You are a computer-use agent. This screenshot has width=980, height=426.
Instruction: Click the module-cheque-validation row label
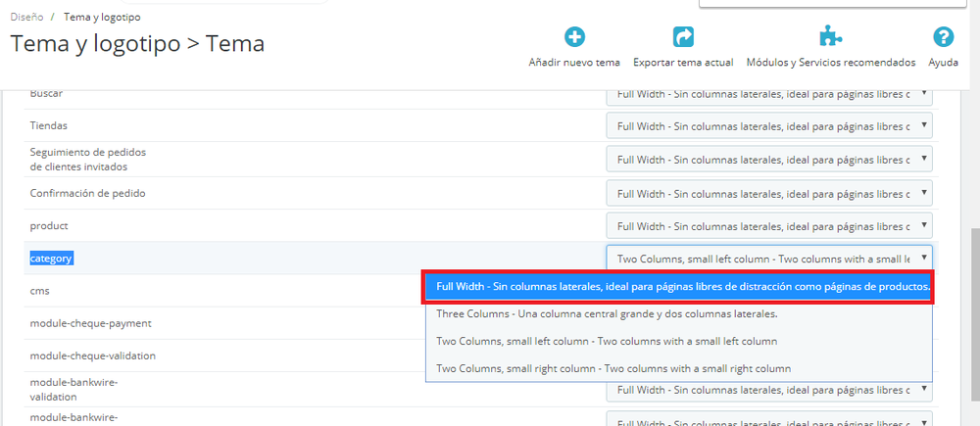click(x=92, y=356)
